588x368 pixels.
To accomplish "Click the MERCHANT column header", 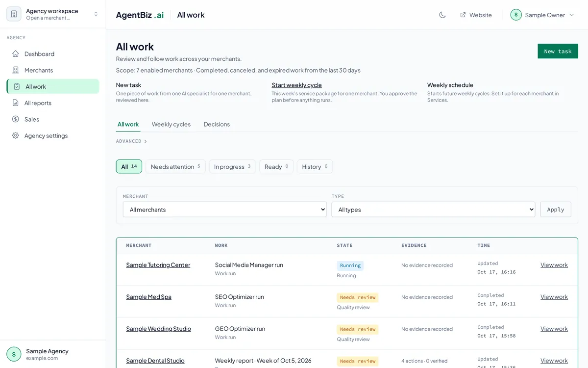I will [139, 245].
